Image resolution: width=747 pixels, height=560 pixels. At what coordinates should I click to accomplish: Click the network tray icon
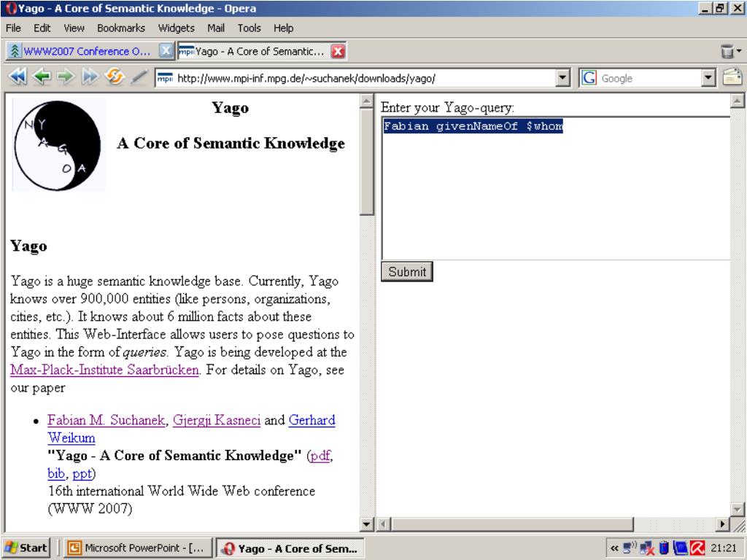(630, 548)
